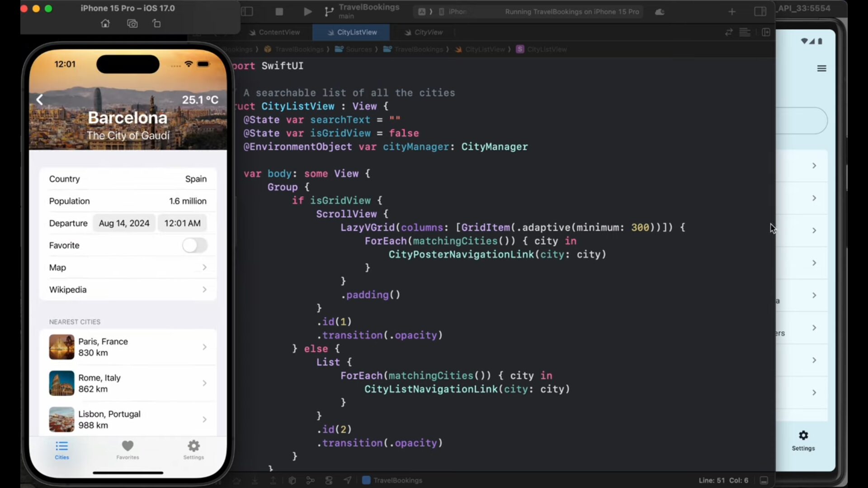This screenshot has width=868, height=488.
Task: Open the environment overrides icon
Action: pyautogui.click(x=329, y=480)
